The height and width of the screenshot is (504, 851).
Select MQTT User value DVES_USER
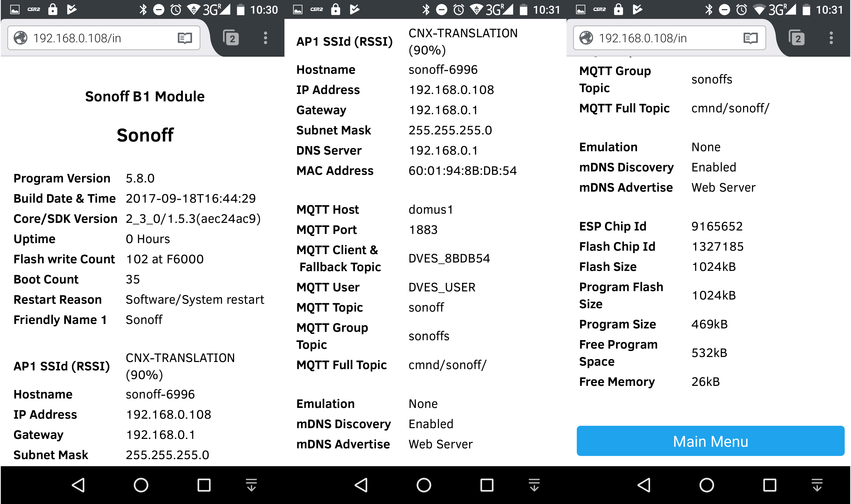click(442, 287)
